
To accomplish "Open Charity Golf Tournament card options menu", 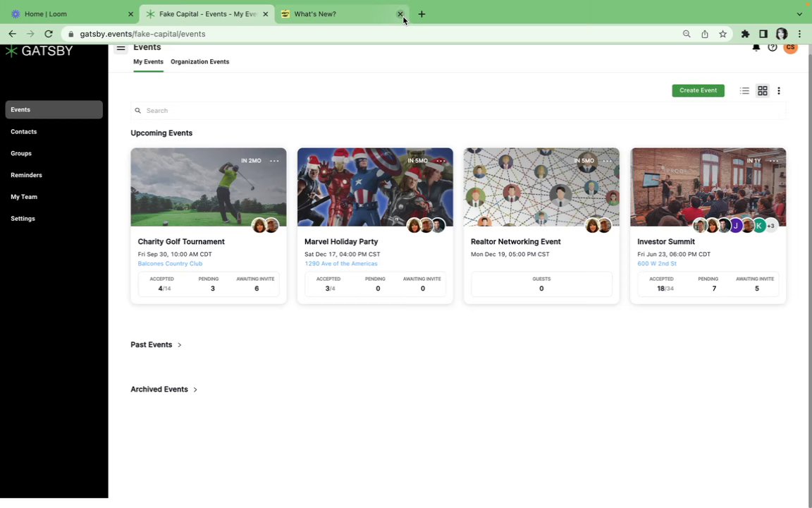I will (x=274, y=161).
